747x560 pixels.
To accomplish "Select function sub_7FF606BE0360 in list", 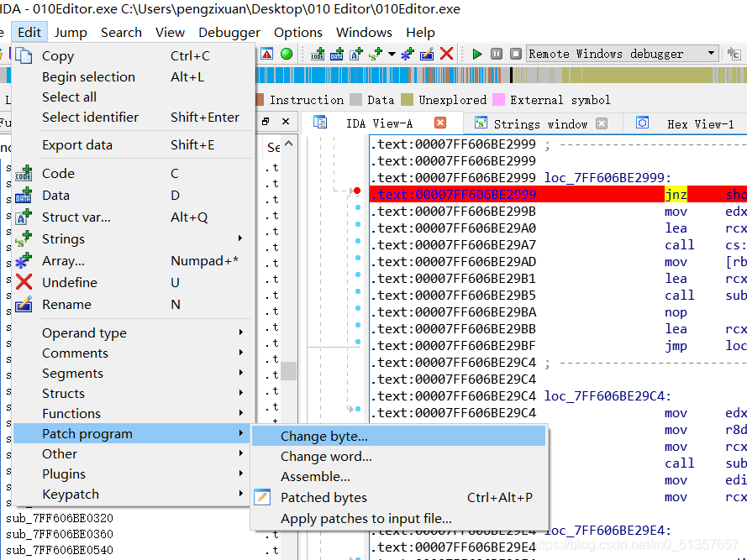I will tap(60, 534).
